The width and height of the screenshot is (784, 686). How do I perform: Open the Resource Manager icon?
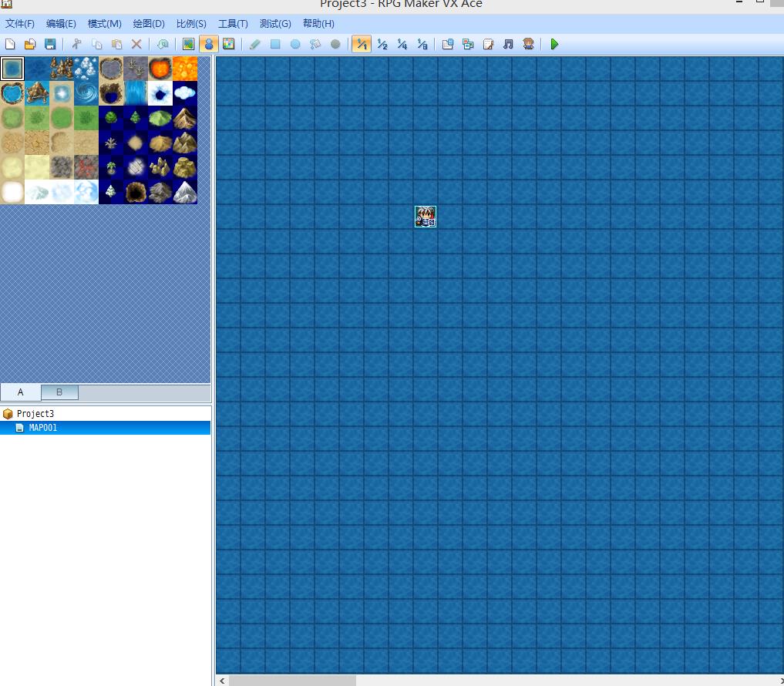click(x=468, y=45)
